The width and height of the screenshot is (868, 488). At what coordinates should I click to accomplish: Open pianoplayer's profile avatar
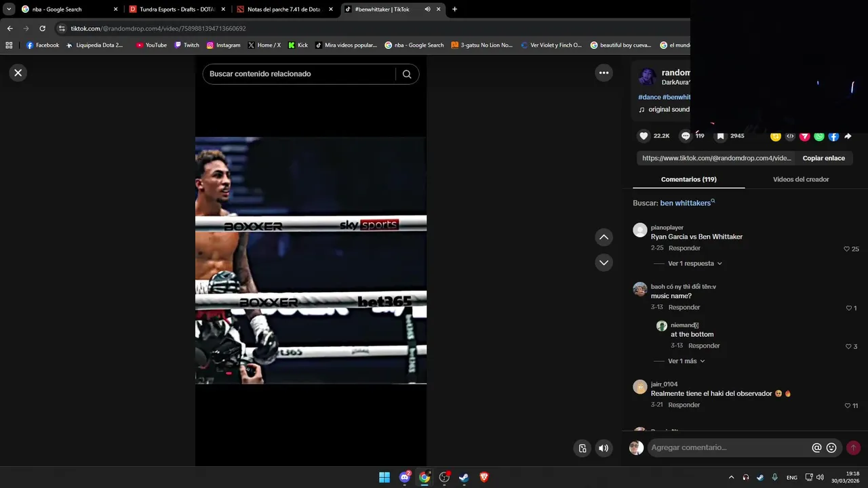[640, 230]
